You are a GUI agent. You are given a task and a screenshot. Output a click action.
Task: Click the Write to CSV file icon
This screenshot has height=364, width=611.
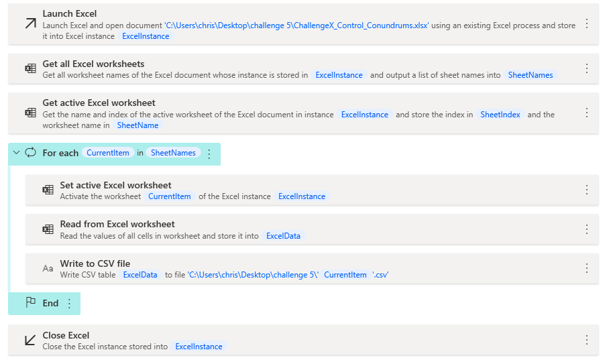pos(48,268)
